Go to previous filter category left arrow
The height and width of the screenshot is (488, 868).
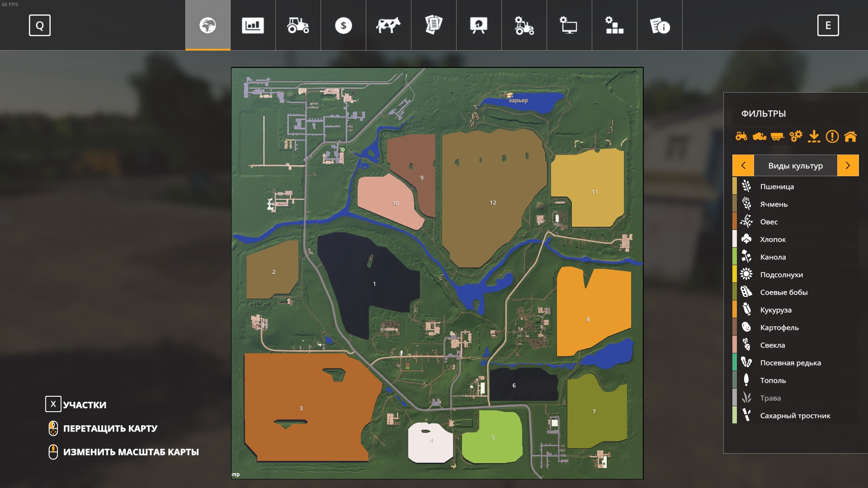(x=743, y=165)
